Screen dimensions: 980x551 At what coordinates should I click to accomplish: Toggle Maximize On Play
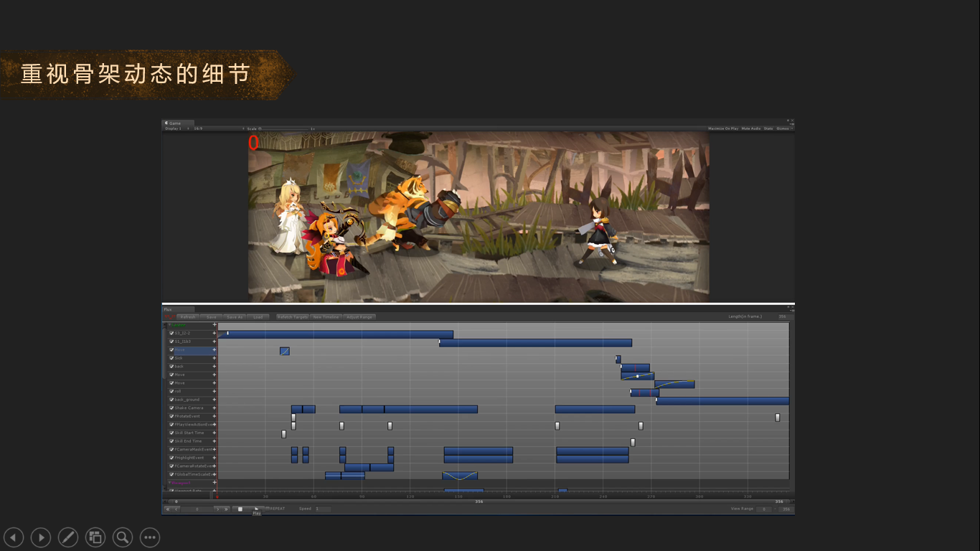[x=723, y=128]
